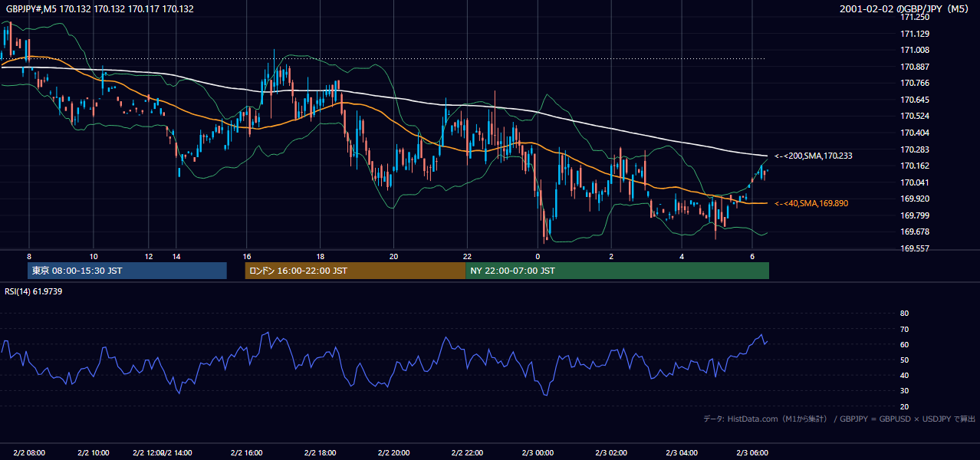The height and width of the screenshot is (460, 980).
Task: Click price axis value 169.799
Action: [915, 215]
